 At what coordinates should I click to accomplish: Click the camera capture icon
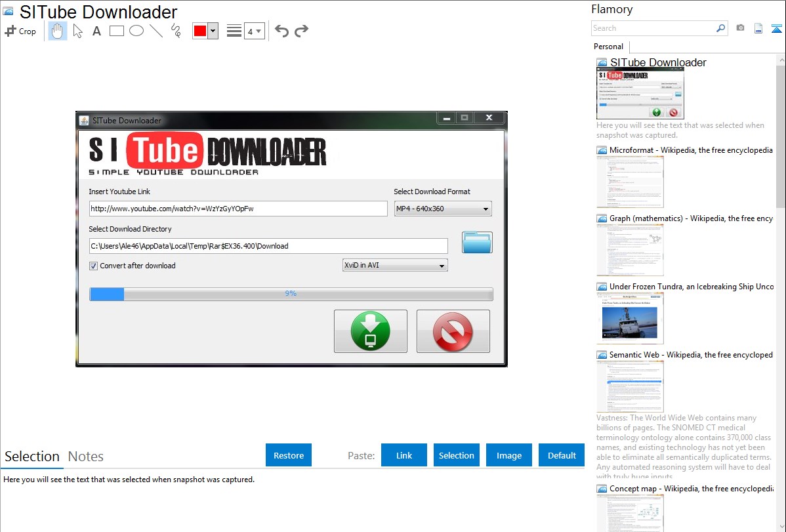point(740,28)
